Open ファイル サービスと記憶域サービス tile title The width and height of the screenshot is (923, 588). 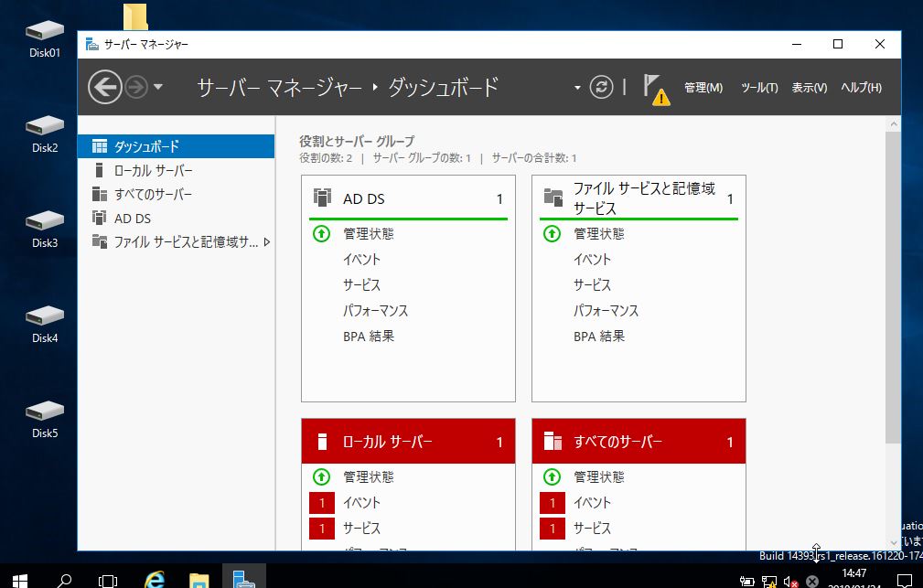click(645, 198)
